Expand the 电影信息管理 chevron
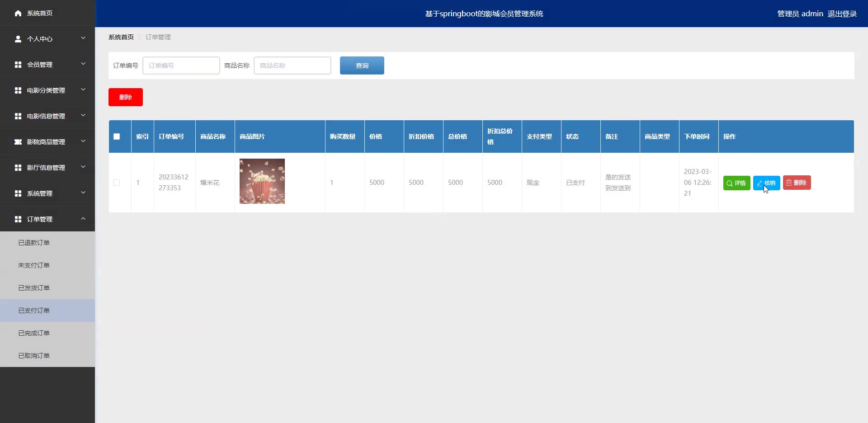The height and width of the screenshot is (423, 868). click(x=83, y=116)
